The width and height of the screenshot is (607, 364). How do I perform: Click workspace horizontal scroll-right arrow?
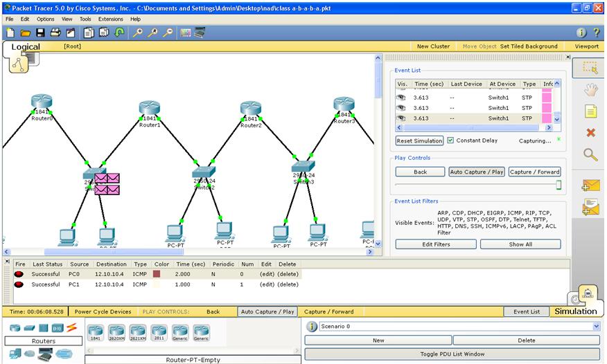pyautogui.click(x=370, y=252)
